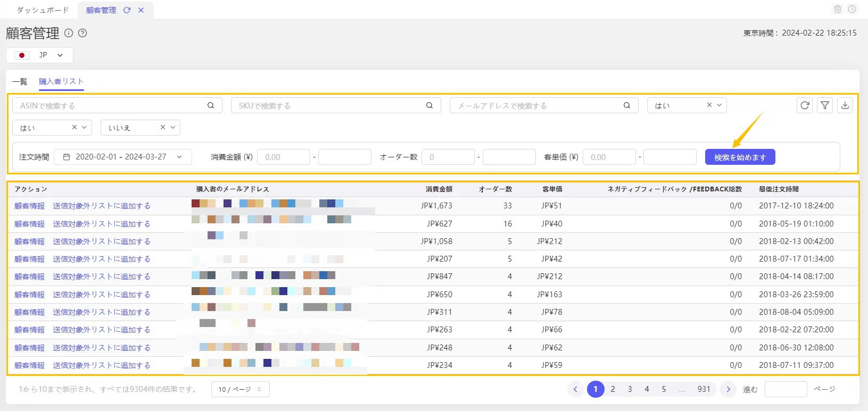Go to page 5
868x411 pixels.
pos(664,389)
